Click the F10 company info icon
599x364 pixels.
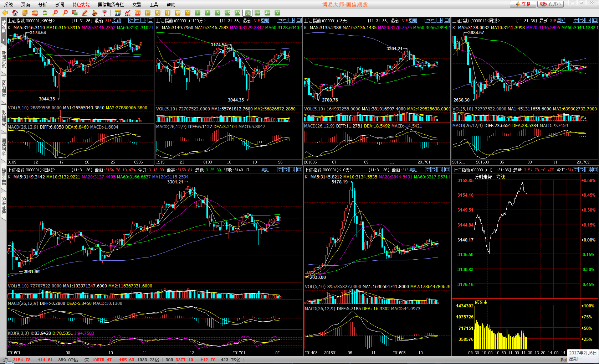35,13
